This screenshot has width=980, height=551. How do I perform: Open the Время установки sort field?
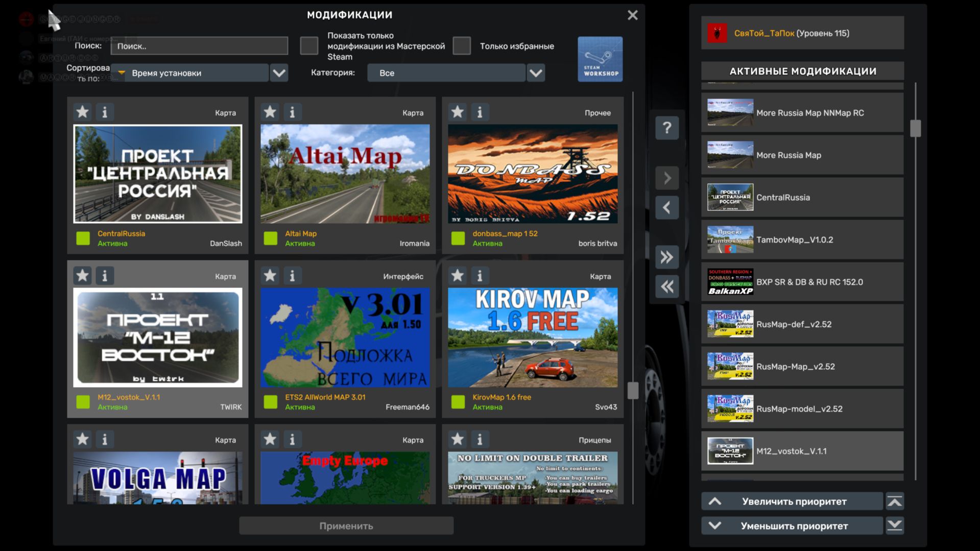pyautogui.click(x=189, y=73)
